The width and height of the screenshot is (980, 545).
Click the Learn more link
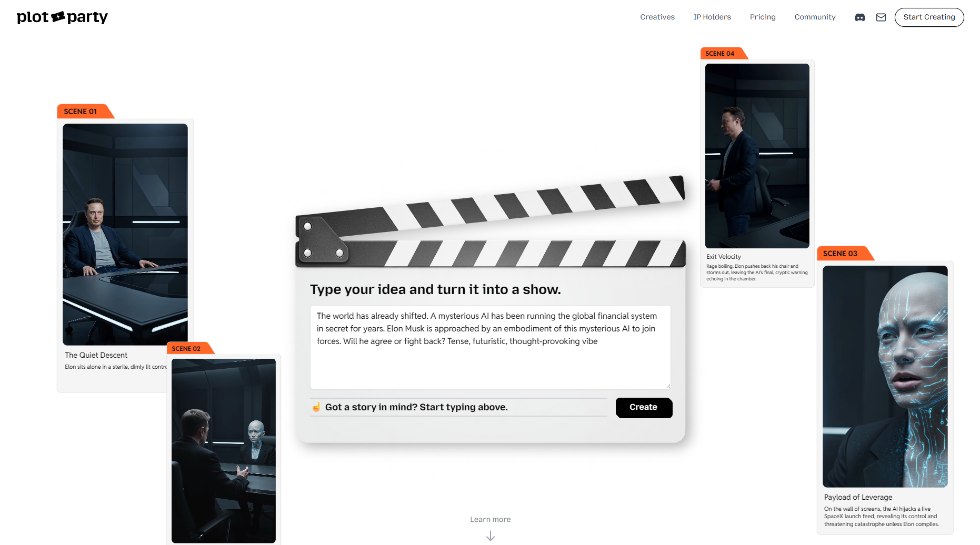click(x=490, y=519)
